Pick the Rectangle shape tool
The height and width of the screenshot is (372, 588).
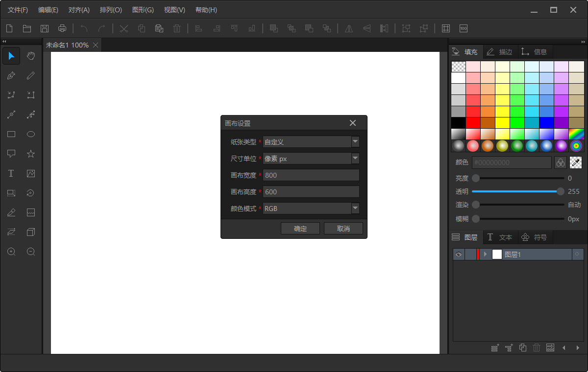(x=11, y=134)
